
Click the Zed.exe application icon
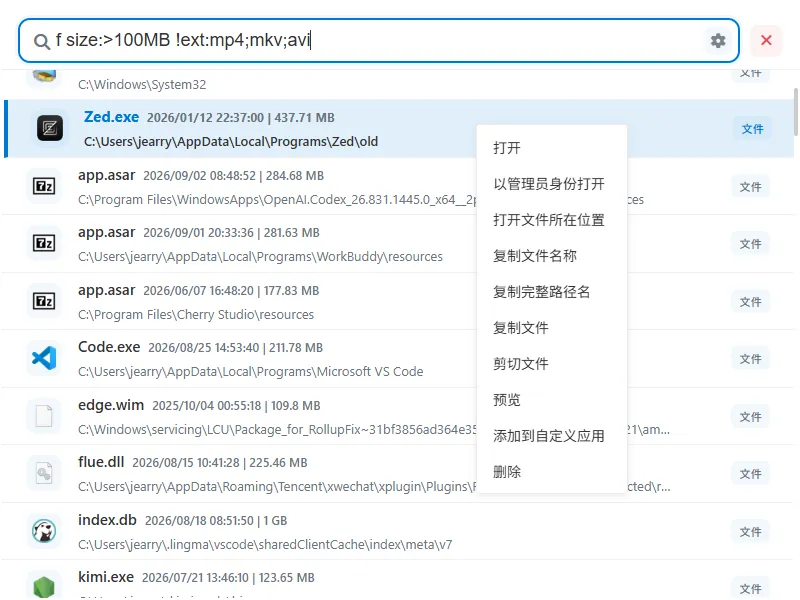(x=50, y=128)
